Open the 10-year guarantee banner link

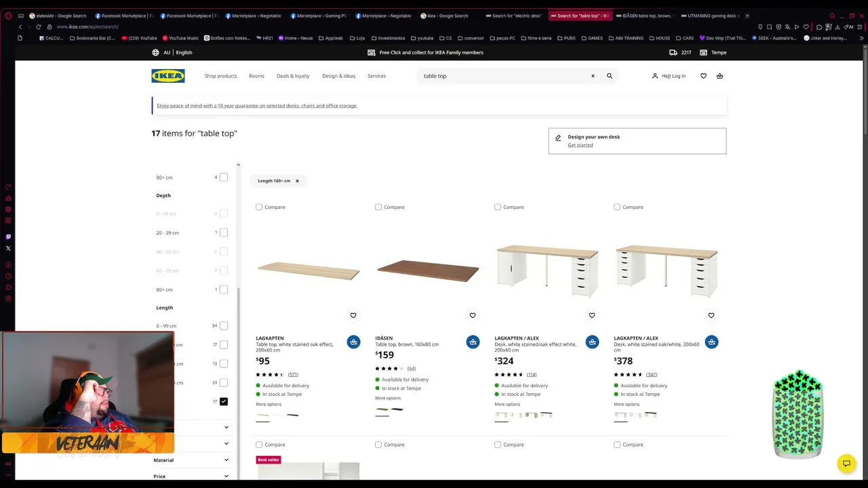point(257,106)
